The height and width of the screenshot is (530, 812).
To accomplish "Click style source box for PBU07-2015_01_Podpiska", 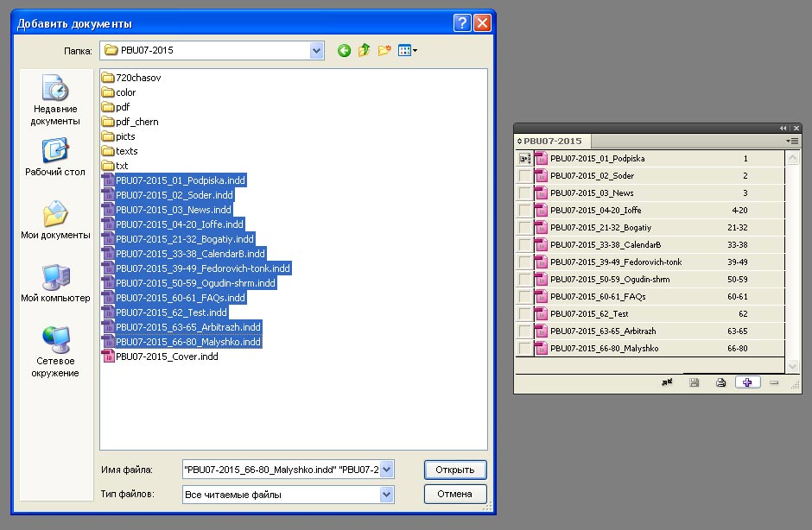I will 524,158.
